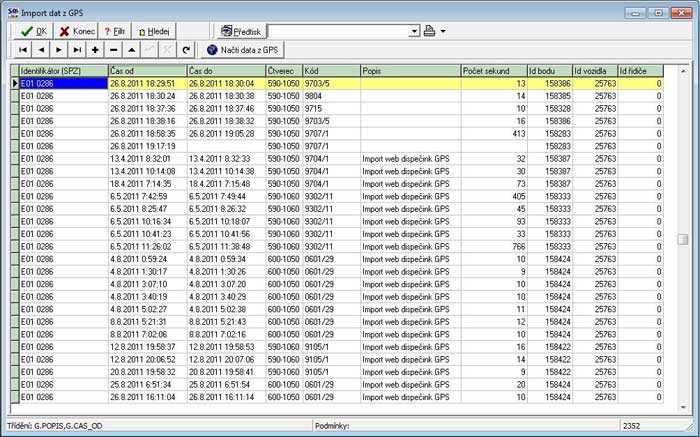Click the Počet sekund column header
Image resolution: width=700 pixels, height=437 pixels.
pyautogui.click(x=494, y=71)
